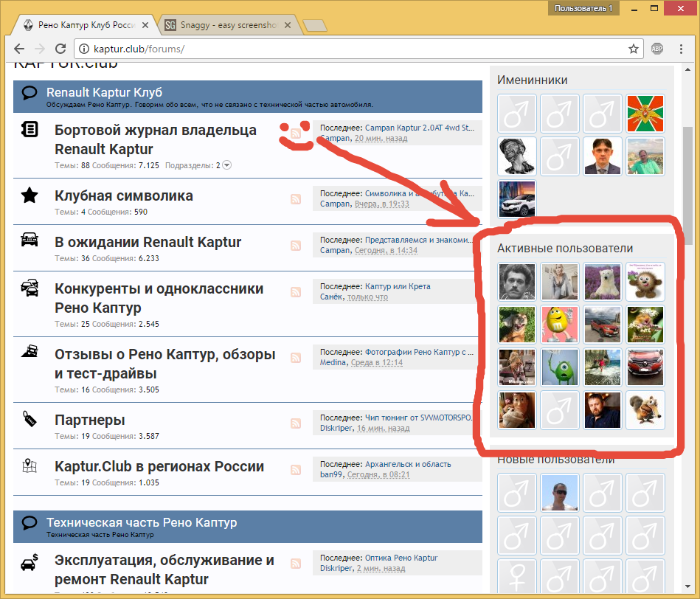The height and width of the screenshot is (599, 700).
Task: Click the browser Back arrow
Action: coord(19,49)
